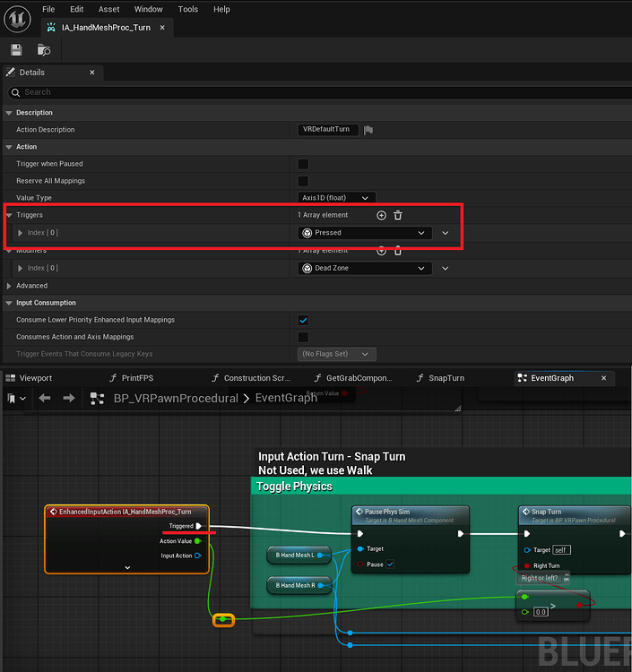The image size is (632, 672).
Task: Open the Pressed trigger type dropdown
Action: pyautogui.click(x=365, y=233)
